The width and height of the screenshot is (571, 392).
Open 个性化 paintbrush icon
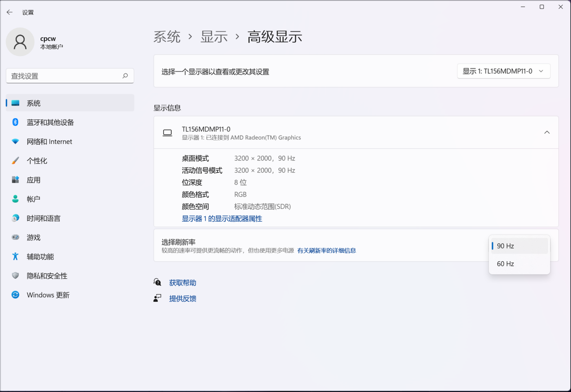(15, 161)
